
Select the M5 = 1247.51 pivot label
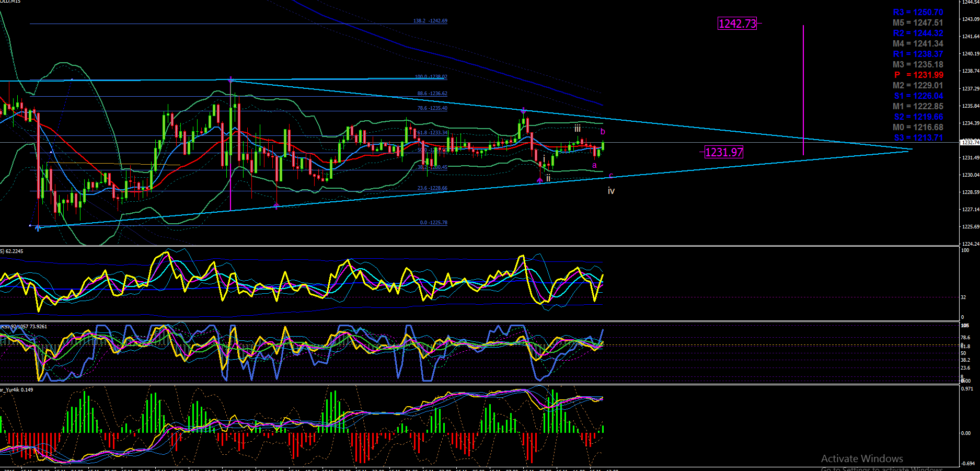click(x=918, y=23)
